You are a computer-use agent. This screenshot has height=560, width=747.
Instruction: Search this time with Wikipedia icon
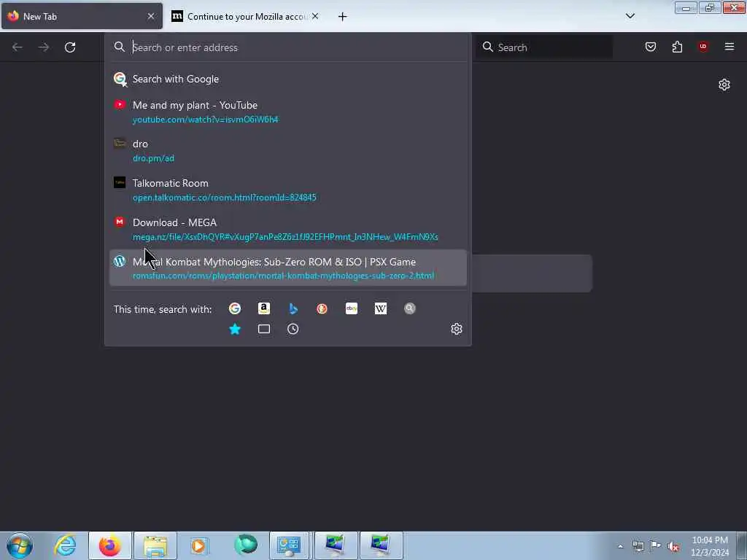pos(381,308)
